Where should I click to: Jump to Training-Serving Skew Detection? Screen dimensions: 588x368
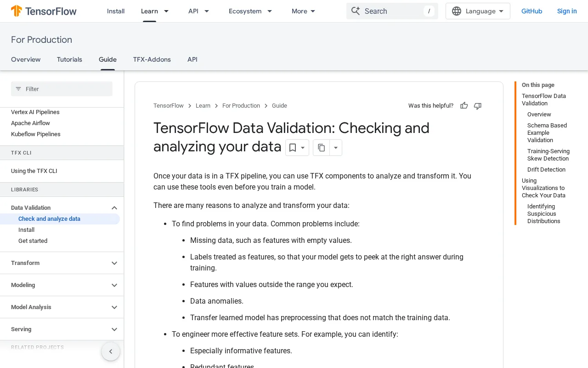point(548,155)
